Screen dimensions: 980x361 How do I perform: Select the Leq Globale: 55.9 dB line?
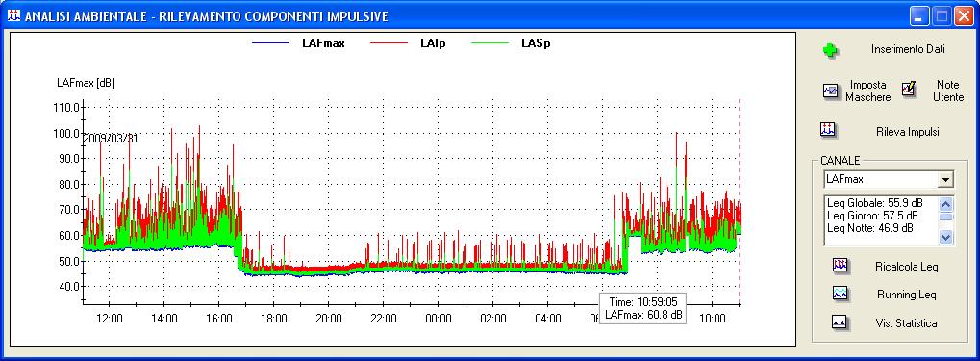875,203
